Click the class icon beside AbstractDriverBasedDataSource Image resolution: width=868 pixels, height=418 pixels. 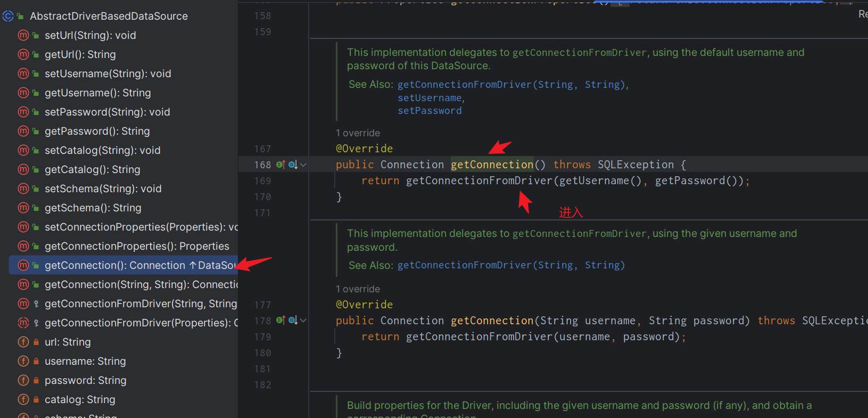tap(8, 17)
